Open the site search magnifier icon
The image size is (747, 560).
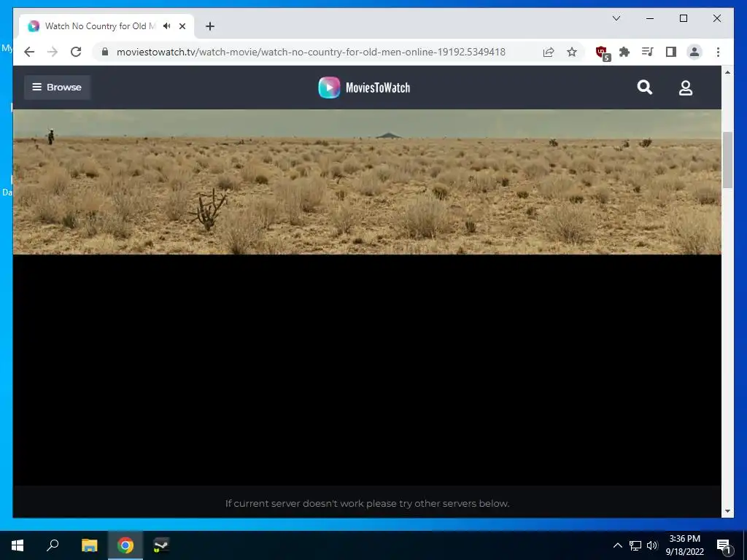(x=645, y=87)
